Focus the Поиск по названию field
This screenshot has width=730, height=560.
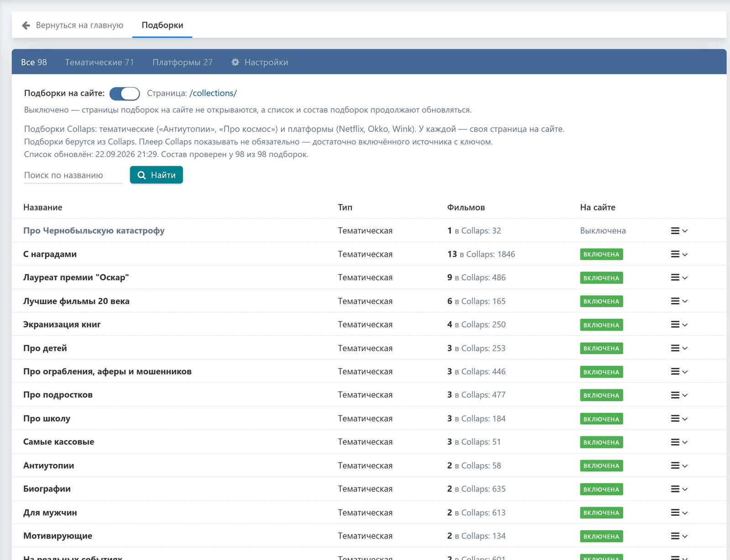73,175
